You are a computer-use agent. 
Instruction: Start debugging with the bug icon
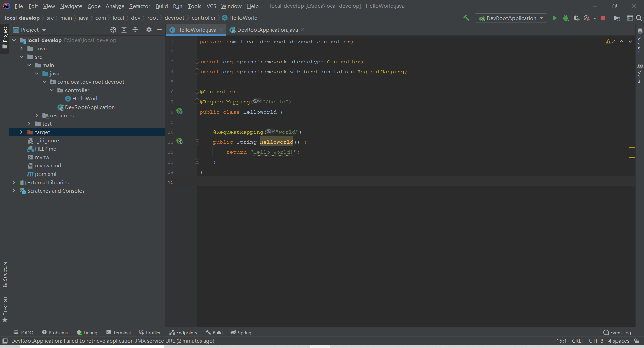click(x=566, y=18)
